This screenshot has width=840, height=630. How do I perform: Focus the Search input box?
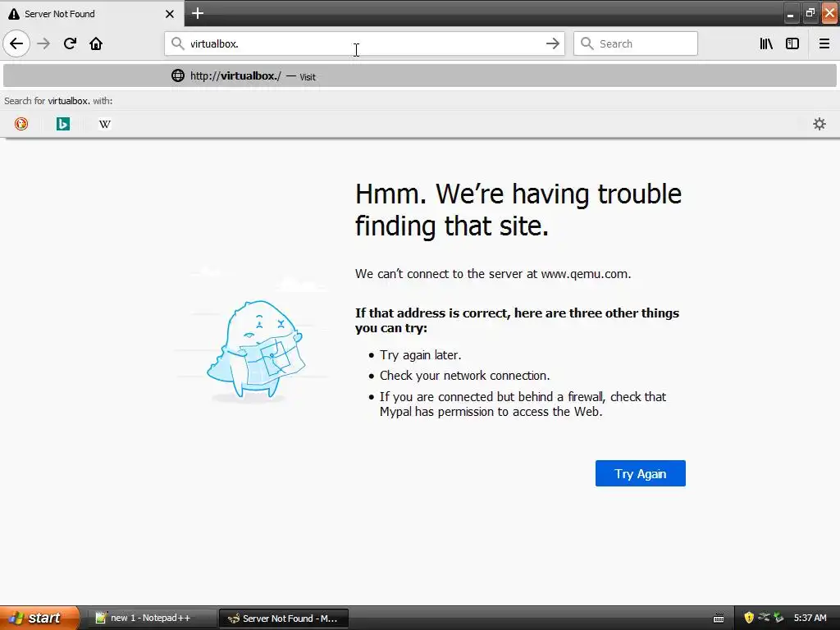click(636, 43)
